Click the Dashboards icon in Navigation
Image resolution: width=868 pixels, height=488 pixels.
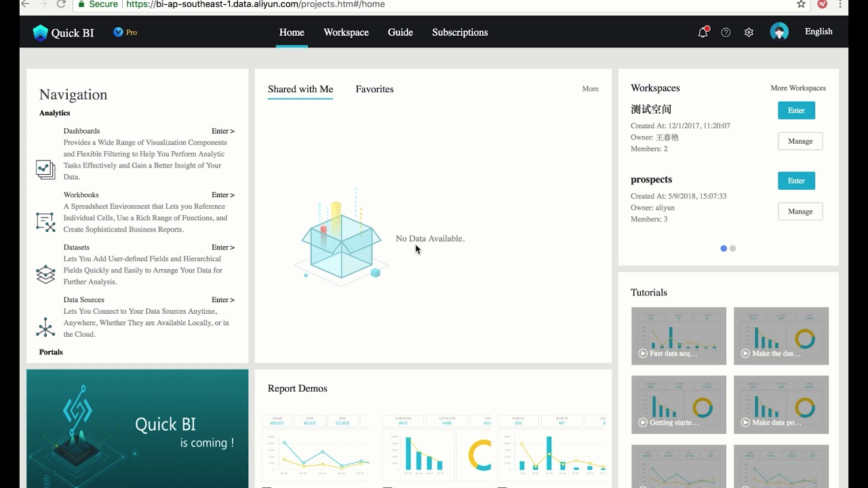tap(45, 169)
